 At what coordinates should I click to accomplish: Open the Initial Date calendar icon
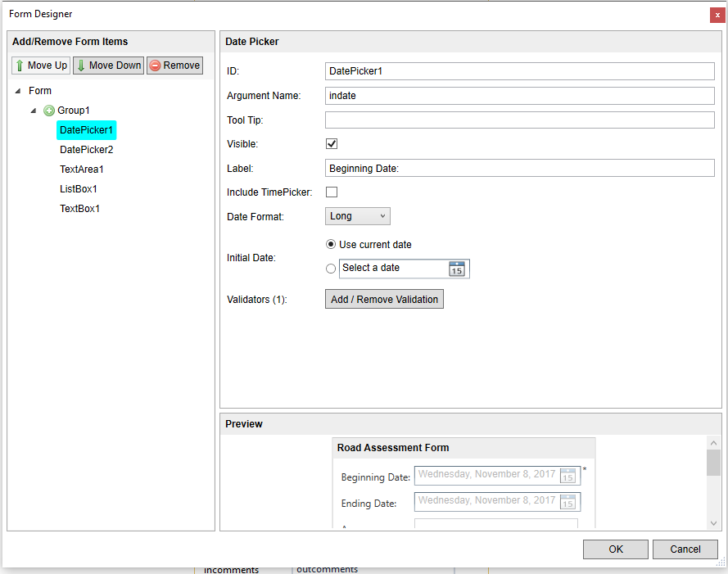click(x=457, y=269)
